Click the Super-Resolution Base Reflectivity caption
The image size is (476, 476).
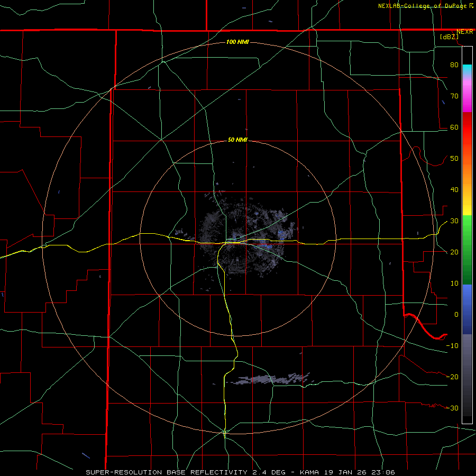tap(240, 472)
